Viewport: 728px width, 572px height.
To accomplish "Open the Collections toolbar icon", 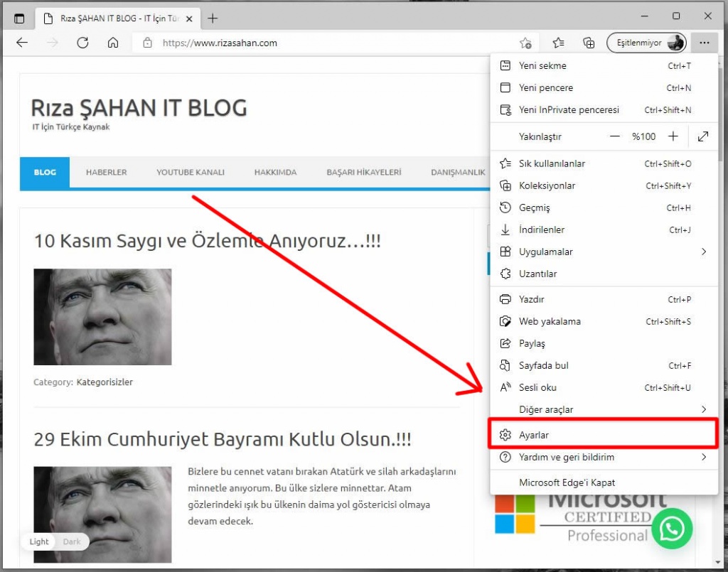I will click(589, 43).
